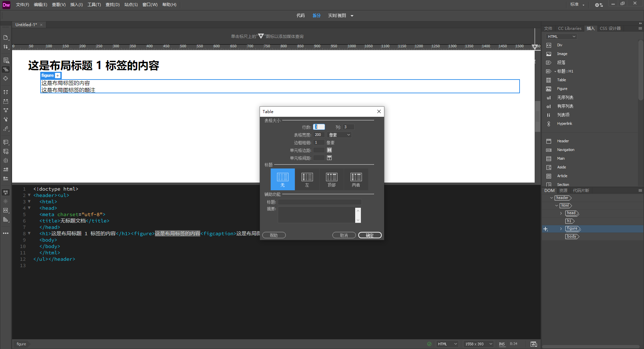Open the 像素 units dropdown in Table dialog
Image resolution: width=644 pixels, height=349 pixels.
(339, 135)
